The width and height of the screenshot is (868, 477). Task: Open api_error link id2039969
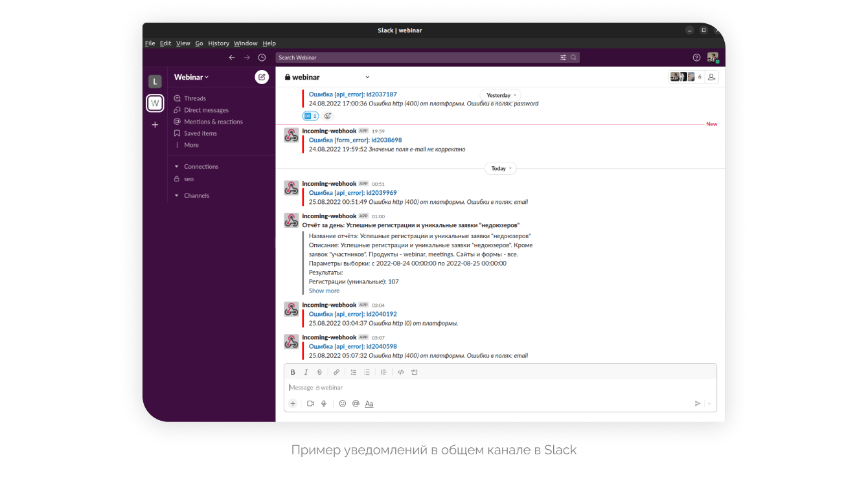352,193
